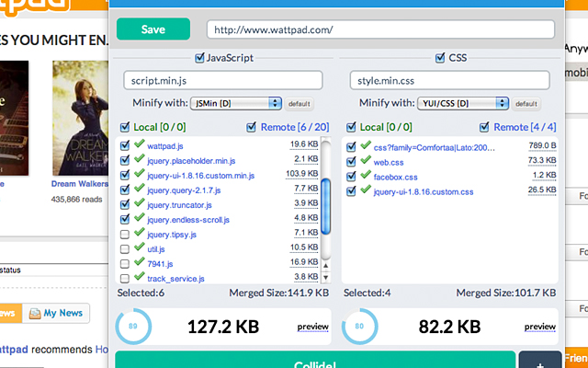Uncheck jquery.placeholder.min.js checkbox
Image resolution: width=588 pixels, height=368 pixels.
125,160
